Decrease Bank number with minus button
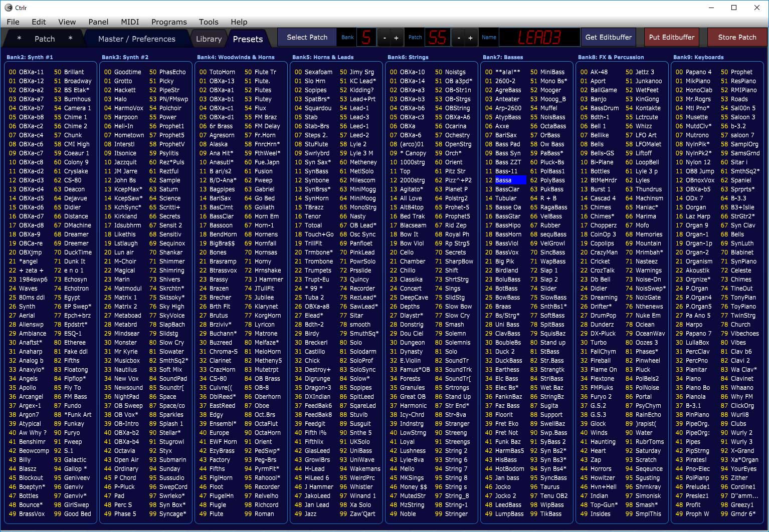Screen dimensions: 769x532 384,38
